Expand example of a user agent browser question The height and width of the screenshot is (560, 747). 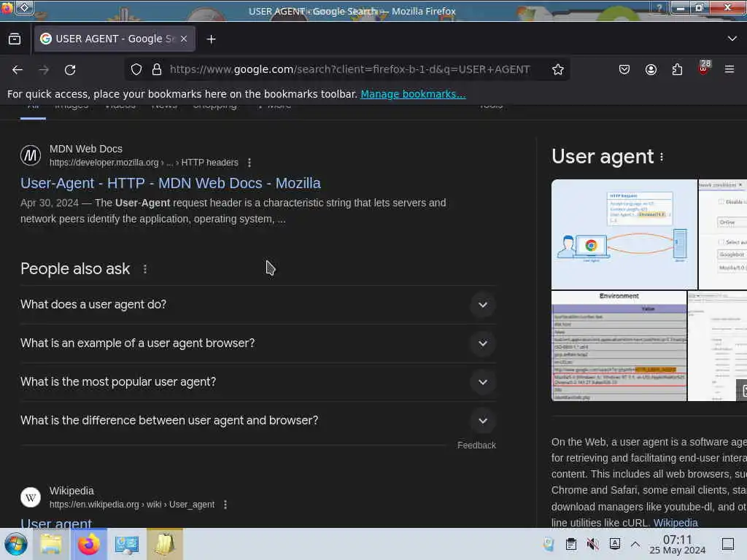coord(258,343)
